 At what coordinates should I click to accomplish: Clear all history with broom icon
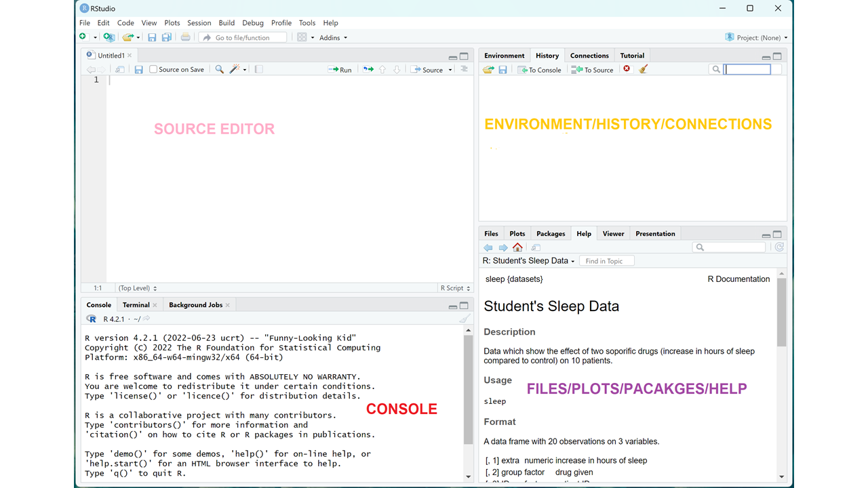[644, 68]
